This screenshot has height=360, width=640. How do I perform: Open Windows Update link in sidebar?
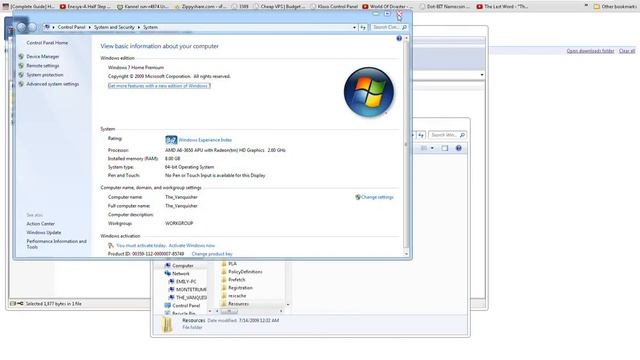44,233
